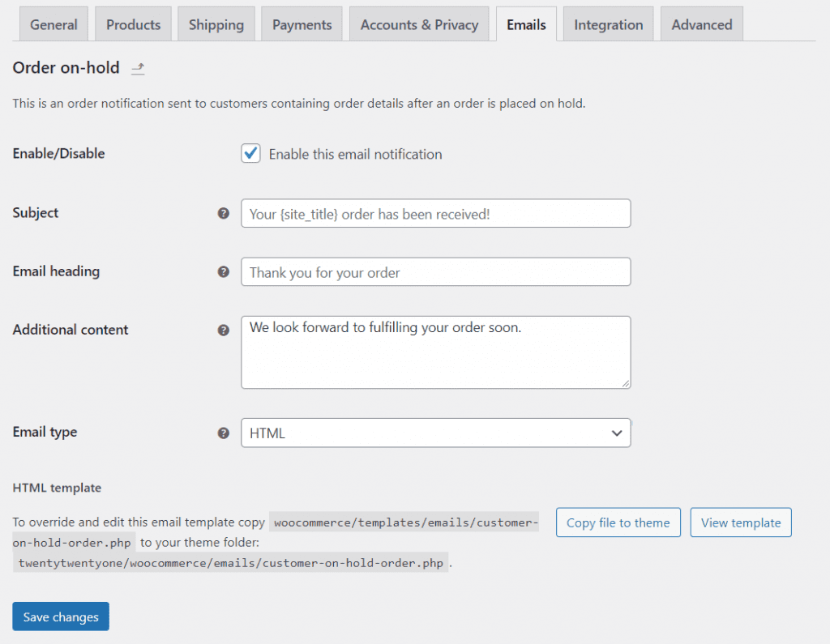Go to the Payments tab

[302, 24]
